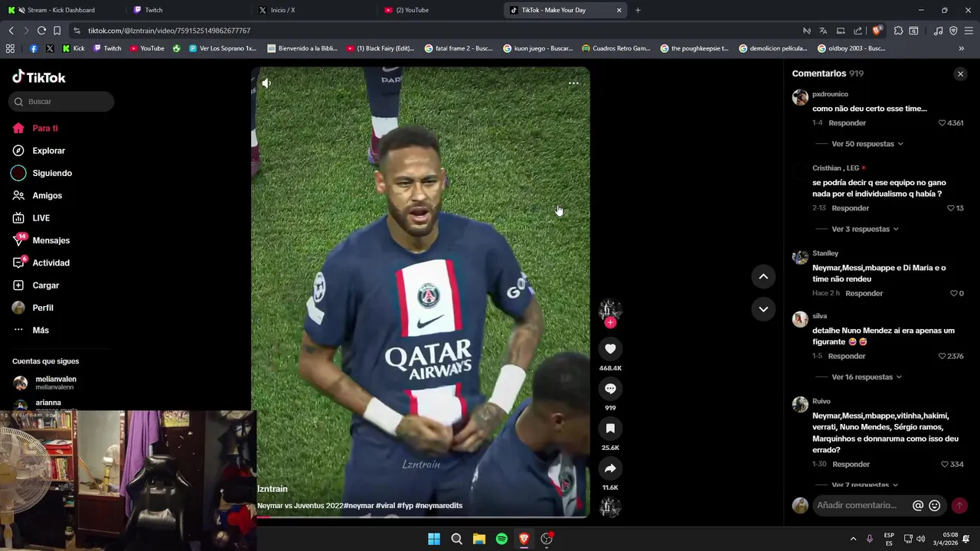Like pxdrounico's comment with 4361 likes
This screenshot has width=980, height=551.
[x=942, y=123]
